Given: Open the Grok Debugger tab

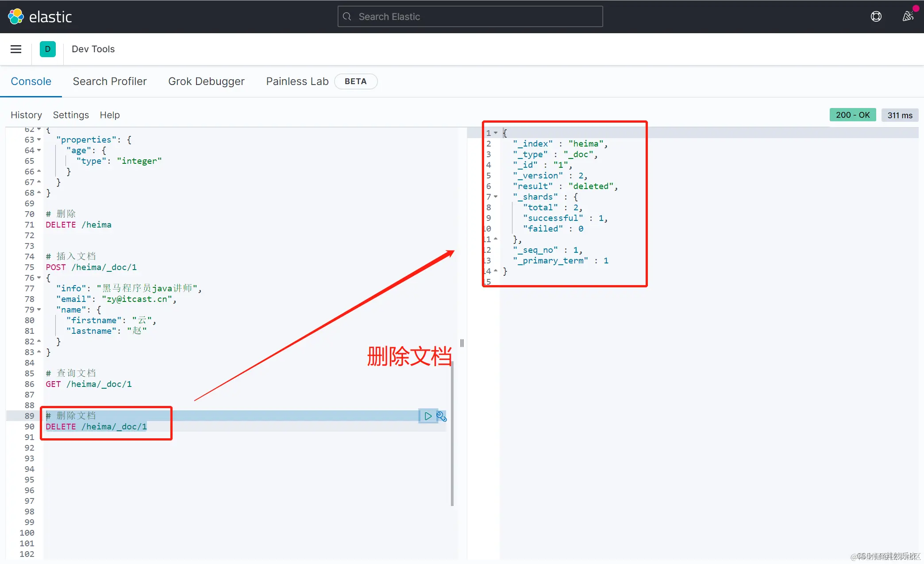Looking at the screenshot, I should click(206, 81).
